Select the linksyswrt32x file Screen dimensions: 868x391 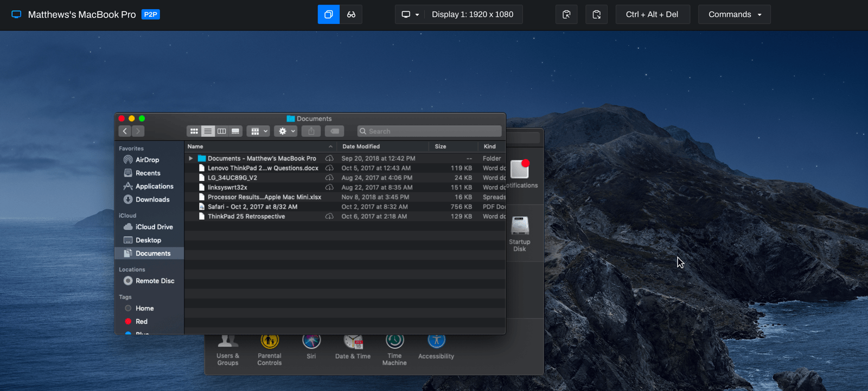(345, 187)
